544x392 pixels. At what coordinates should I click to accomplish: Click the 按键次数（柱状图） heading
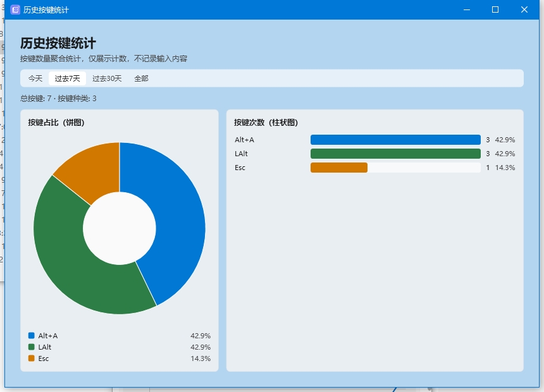pos(266,123)
